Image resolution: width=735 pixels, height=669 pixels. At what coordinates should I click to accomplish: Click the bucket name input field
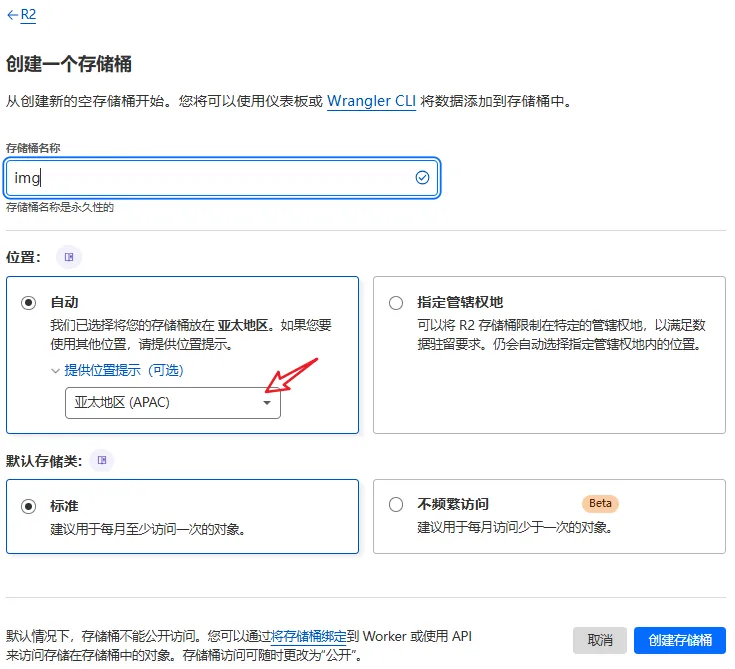pyautogui.click(x=222, y=178)
